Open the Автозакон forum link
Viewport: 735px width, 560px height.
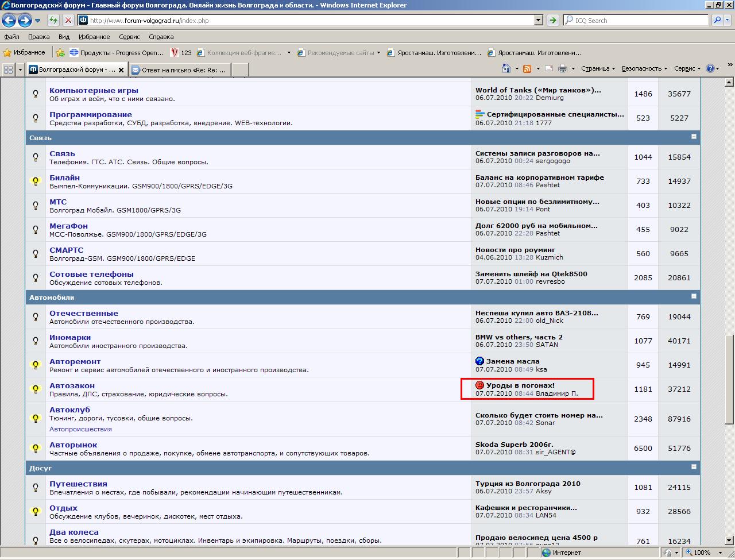[72, 385]
